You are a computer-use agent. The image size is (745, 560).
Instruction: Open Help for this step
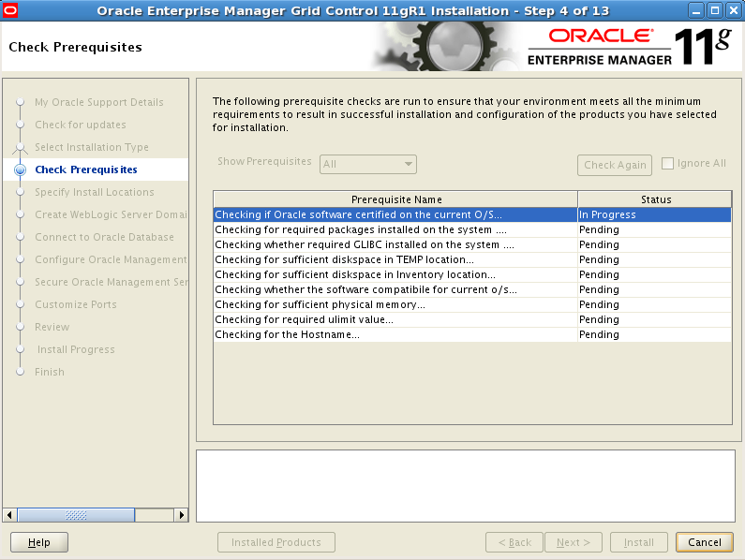(x=39, y=542)
